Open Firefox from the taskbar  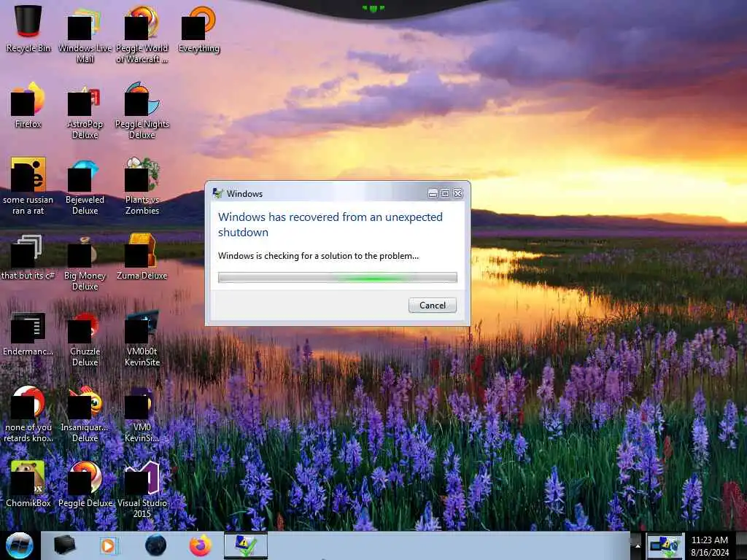[201, 545]
